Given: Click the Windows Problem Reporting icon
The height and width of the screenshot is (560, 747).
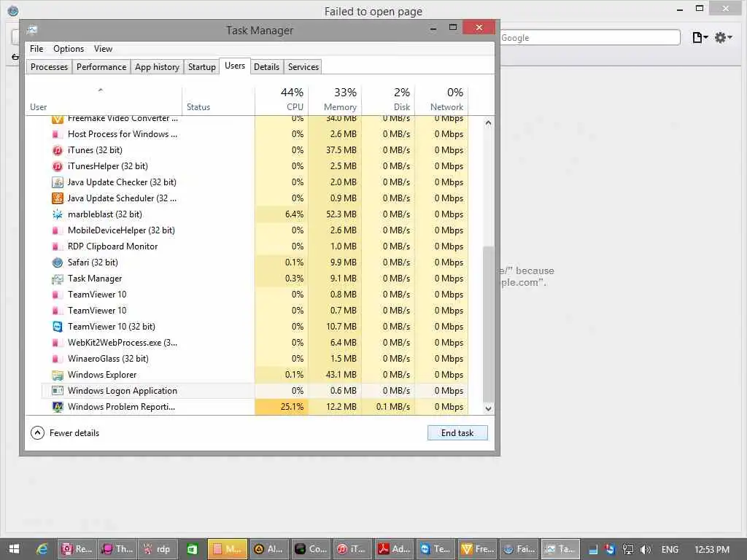Looking at the screenshot, I should point(57,407).
